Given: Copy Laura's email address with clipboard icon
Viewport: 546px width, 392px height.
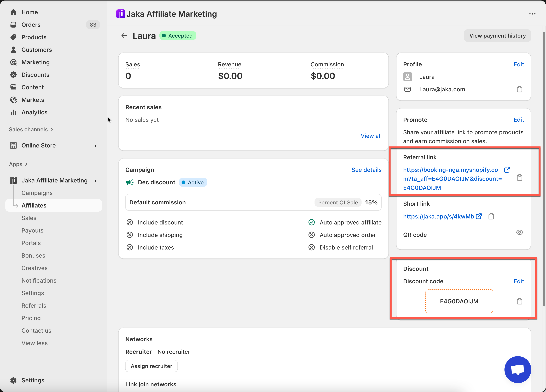Looking at the screenshot, I should click(519, 89).
